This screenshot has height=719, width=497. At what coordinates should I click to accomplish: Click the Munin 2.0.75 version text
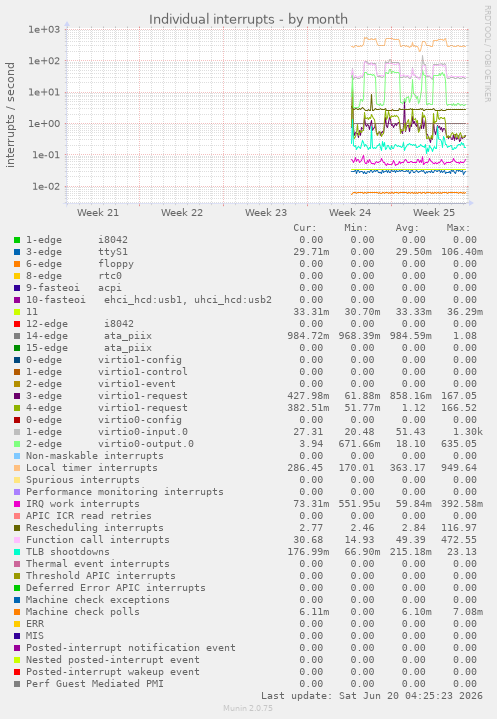248,708
